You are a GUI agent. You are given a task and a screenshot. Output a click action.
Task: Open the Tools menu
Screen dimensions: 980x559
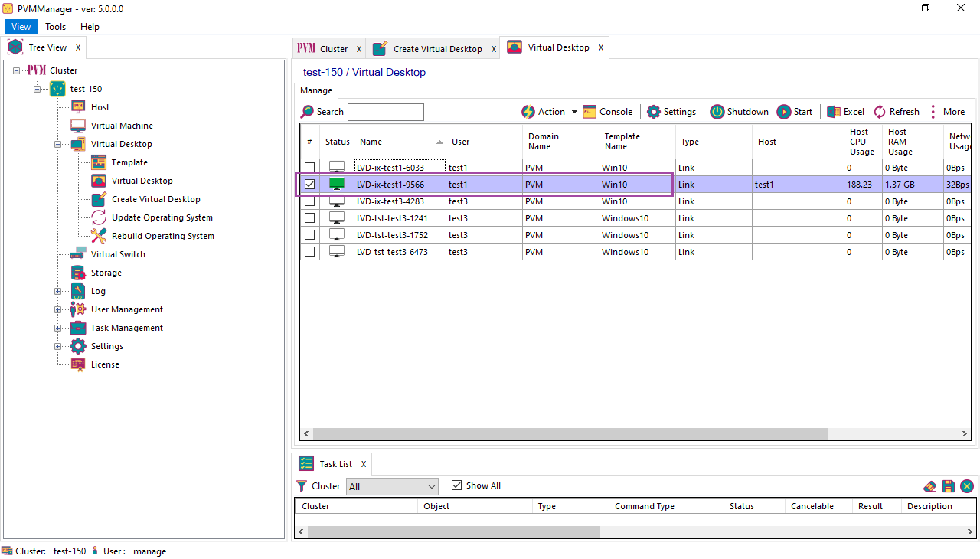[x=55, y=27]
